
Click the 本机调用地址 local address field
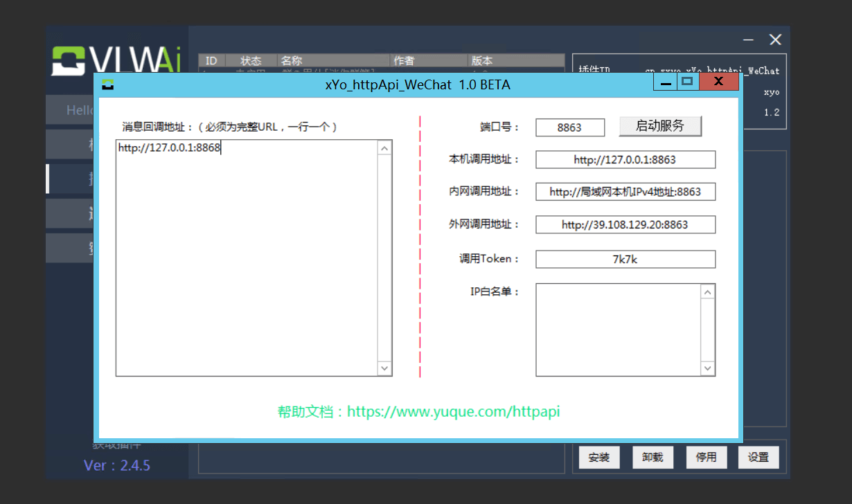coord(624,159)
